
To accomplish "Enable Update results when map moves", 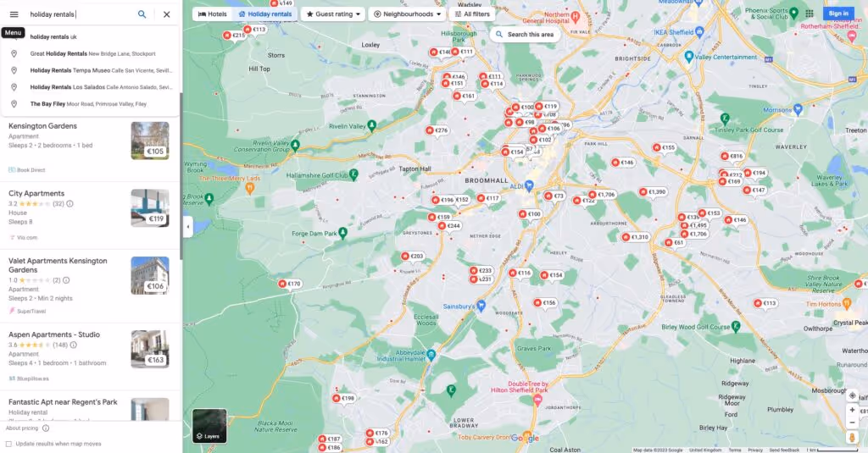I will pyautogui.click(x=8, y=444).
